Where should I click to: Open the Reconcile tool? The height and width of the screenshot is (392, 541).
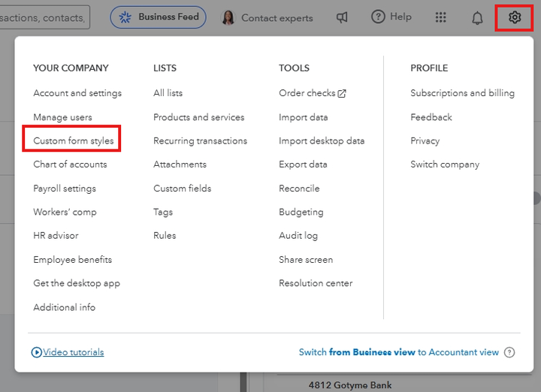coord(299,188)
